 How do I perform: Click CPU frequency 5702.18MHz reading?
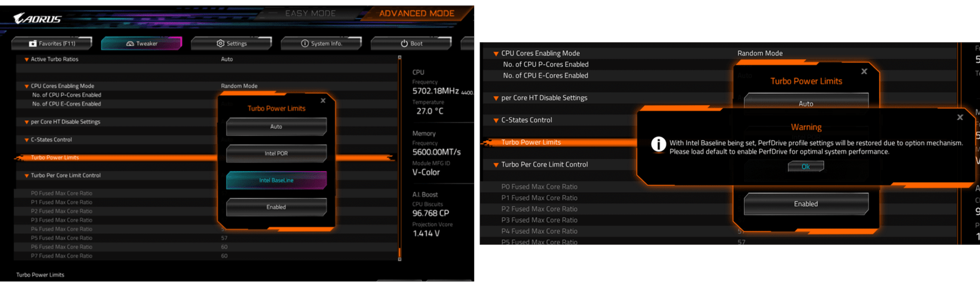point(435,91)
